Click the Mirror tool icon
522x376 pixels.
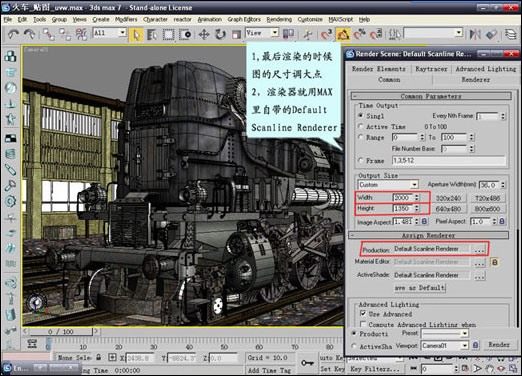point(475,34)
